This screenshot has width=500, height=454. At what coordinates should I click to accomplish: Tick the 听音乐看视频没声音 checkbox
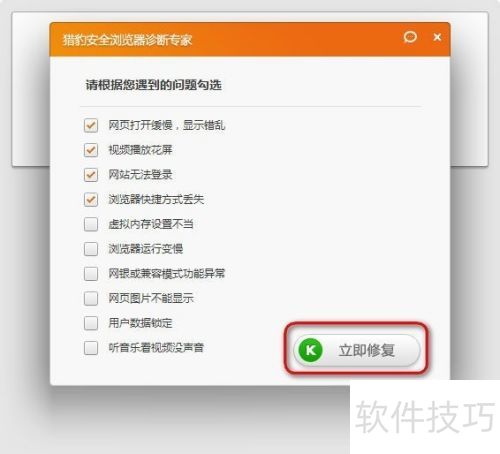(91, 348)
